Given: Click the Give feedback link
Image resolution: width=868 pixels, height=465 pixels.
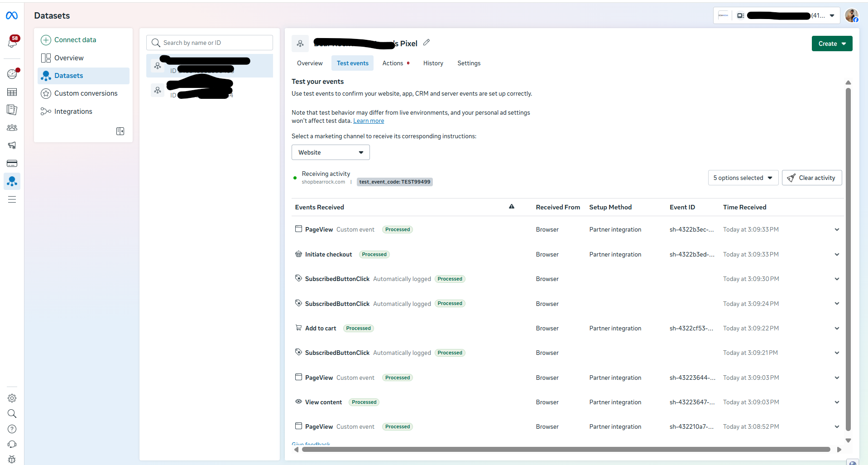Looking at the screenshot, I should (311, 444).
